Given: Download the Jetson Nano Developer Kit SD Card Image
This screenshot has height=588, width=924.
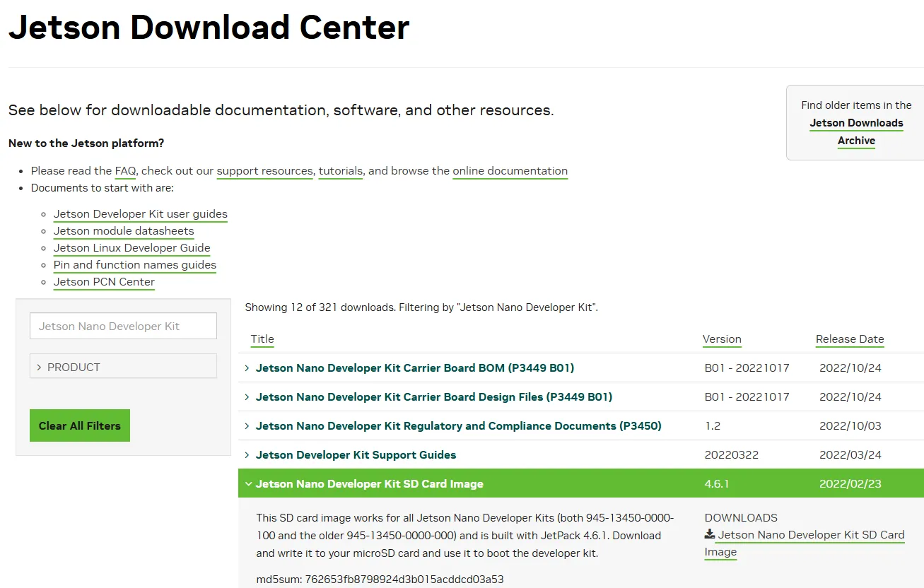Looking at the screenshot, I should (805, 543).
